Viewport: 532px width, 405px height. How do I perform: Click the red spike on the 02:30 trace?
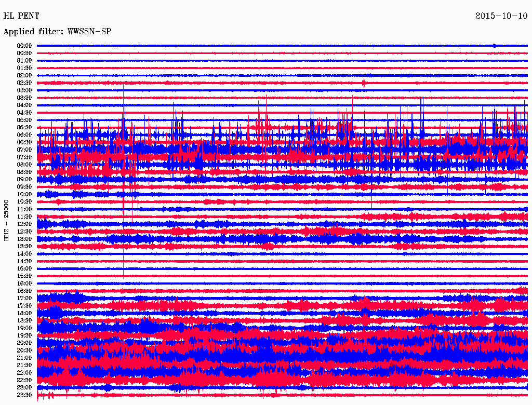[364, 83]
